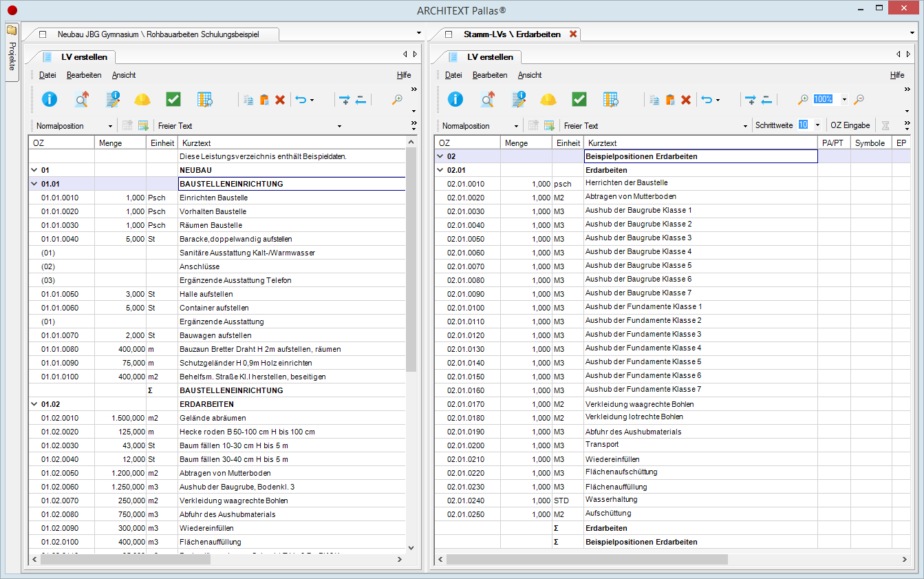This screenshot has height=579, width=924.
Task: Select row Bauwagen aufstellen in left pane
Action: (217, 335)
